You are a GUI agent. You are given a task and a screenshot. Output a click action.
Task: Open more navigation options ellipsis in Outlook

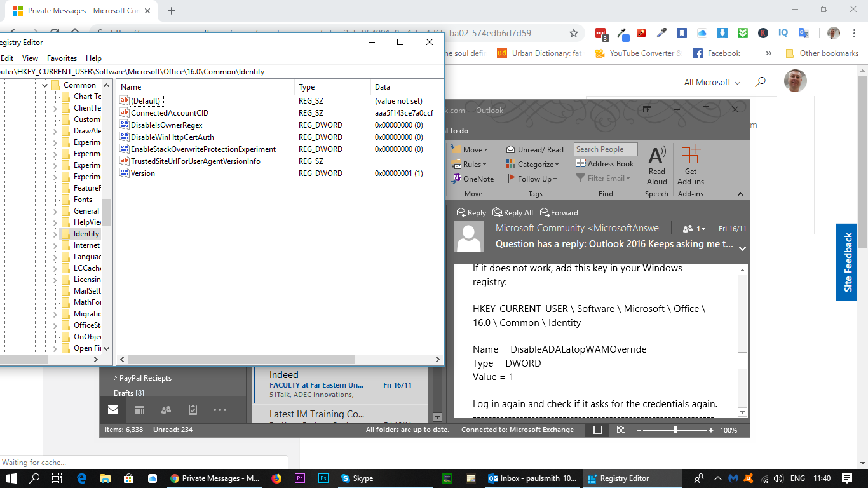click(220, 410)
